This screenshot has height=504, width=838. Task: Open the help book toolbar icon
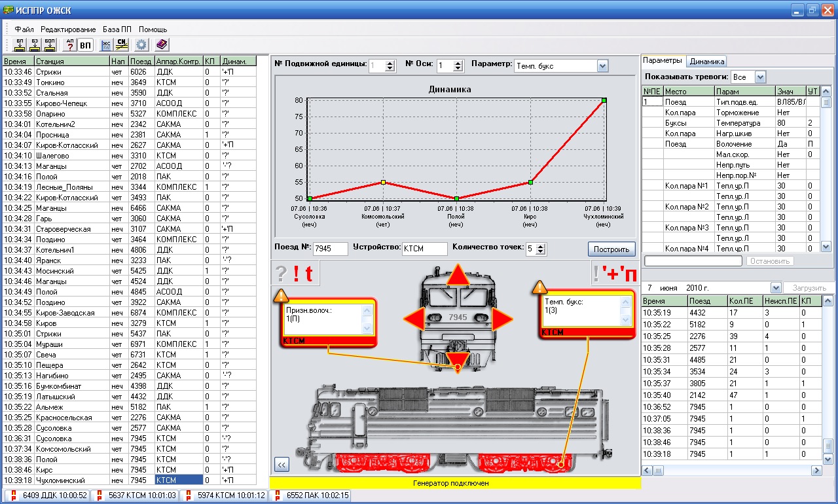pyautogui.click(x=161, y=45)
